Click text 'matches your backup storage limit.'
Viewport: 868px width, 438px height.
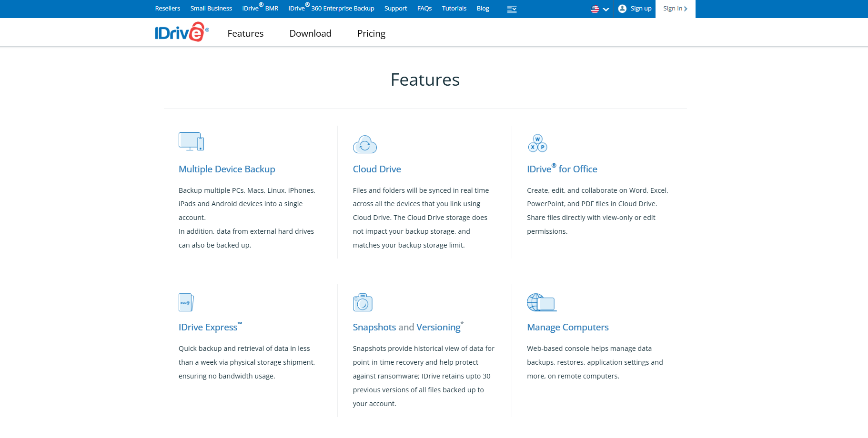[409, 245]
